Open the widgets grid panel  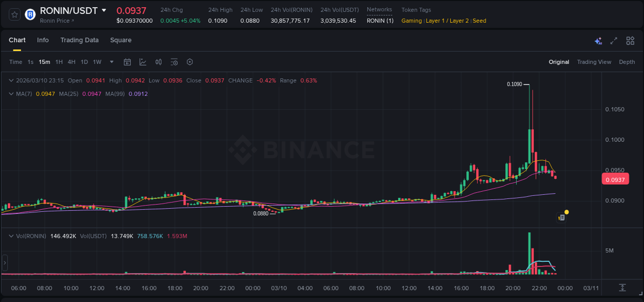point(630,40)
